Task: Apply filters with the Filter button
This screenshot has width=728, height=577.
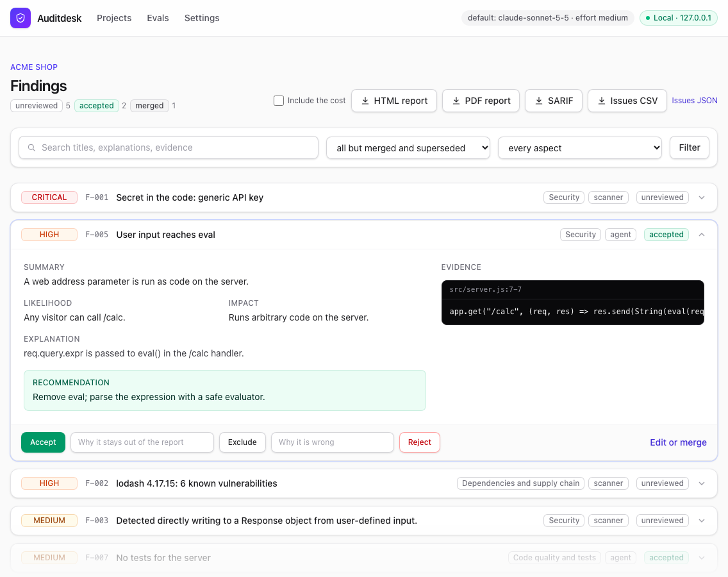Action: (x=690, y=147)
